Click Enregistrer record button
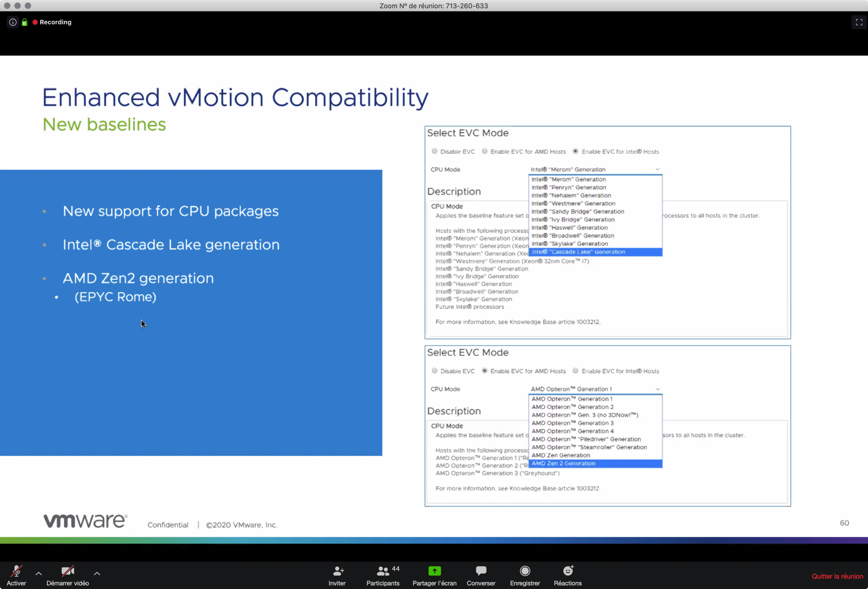This screenshot has width=868, height=589. (525, 575)
